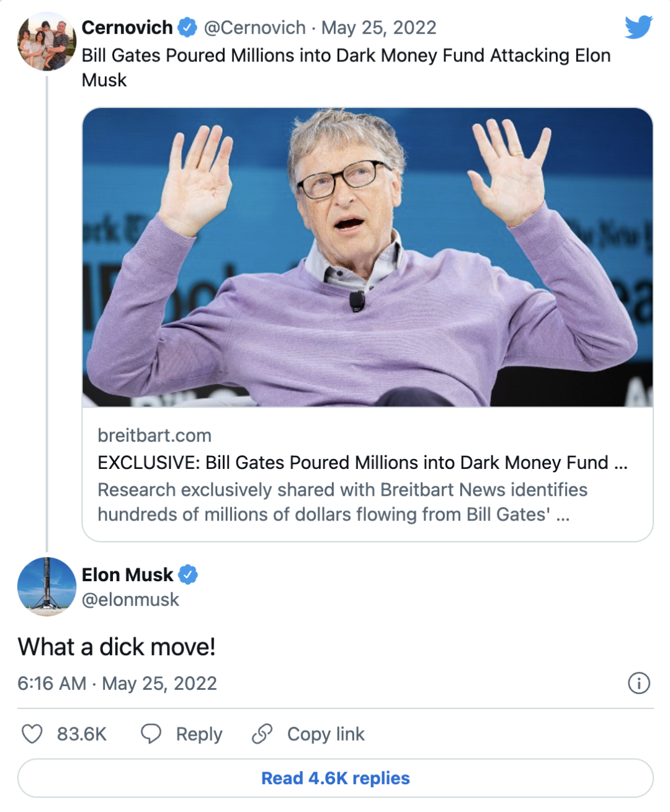Click the Reply text label
This screenshot has height=812, width=670.
click(199, 734)
